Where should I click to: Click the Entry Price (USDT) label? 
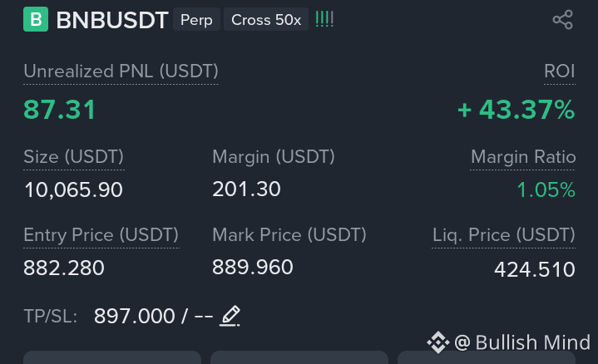pyautogui.click(x=101, y=235)
